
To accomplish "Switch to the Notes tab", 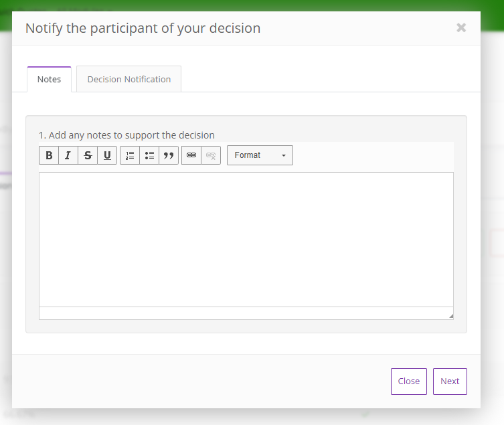I will (49, 79).
